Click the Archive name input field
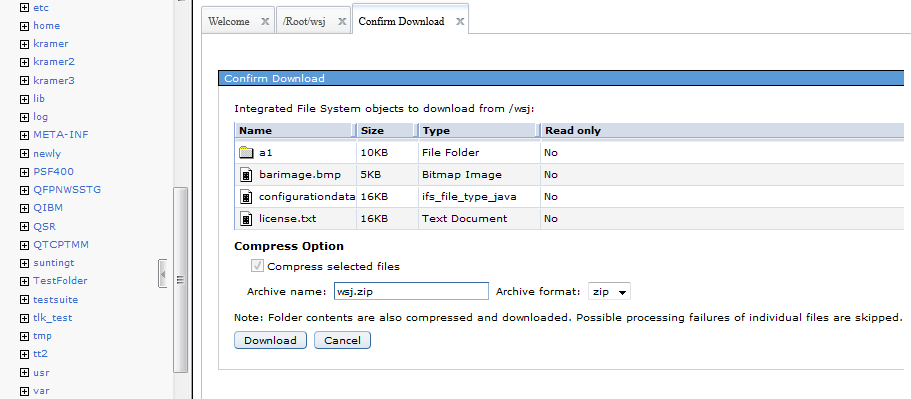This screenshot has height=399, width=911. pyautogui.click(x=411, y=292)
